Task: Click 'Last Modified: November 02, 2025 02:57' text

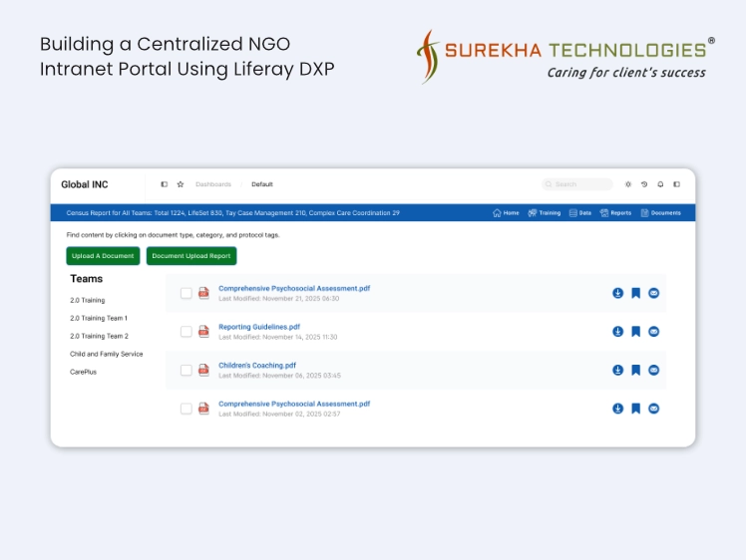Action: 279,415
